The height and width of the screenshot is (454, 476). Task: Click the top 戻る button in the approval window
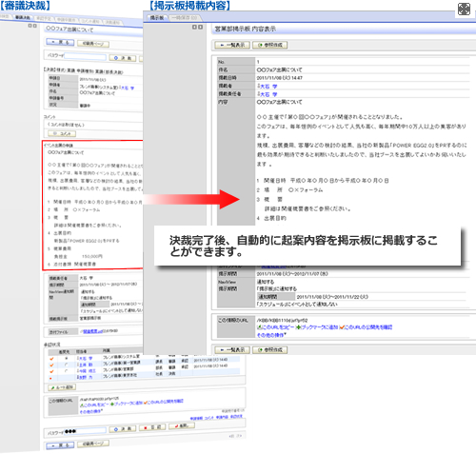pos(60,42)
